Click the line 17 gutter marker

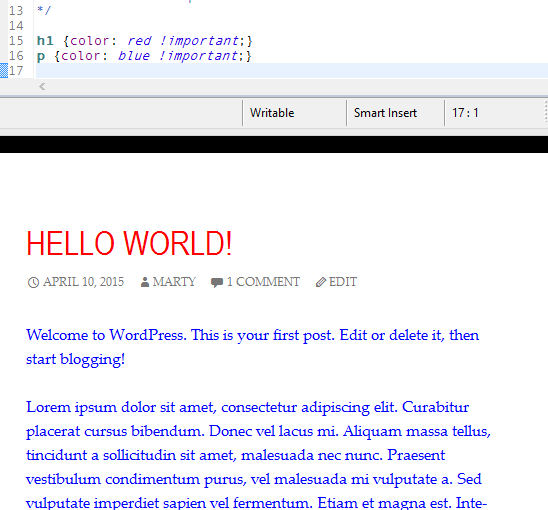click(4, 71)
